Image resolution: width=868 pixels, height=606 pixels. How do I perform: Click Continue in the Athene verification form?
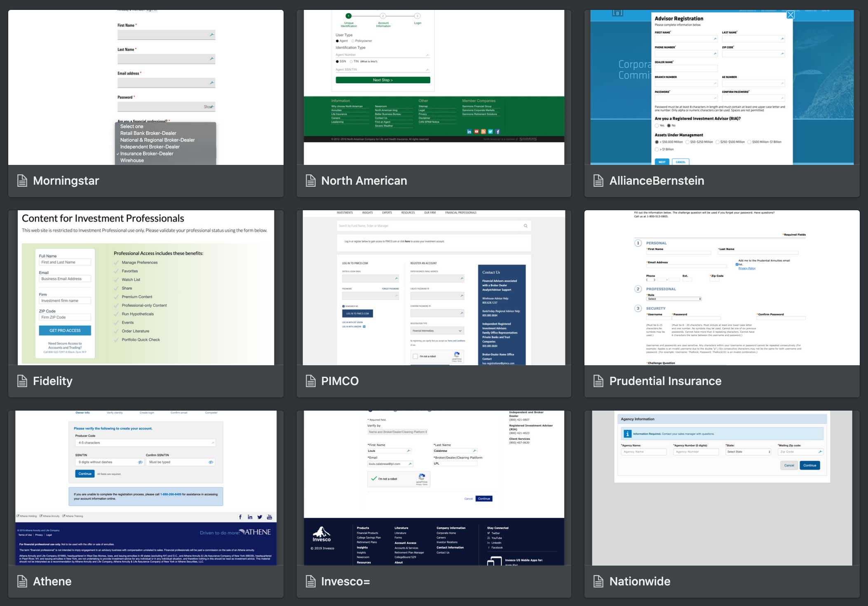85,474
